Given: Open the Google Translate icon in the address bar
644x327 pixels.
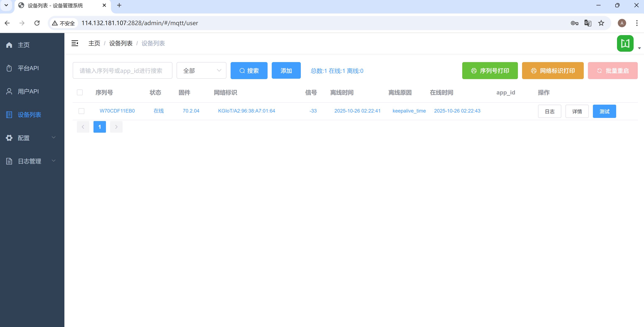Looking at the screenshot, I should click(x=587, y=23).
